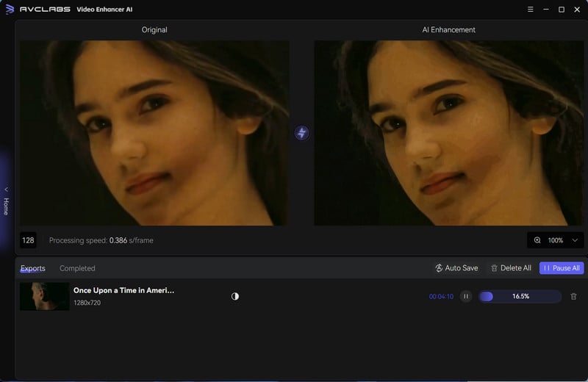Click the Pause All button

coord(562,268)
